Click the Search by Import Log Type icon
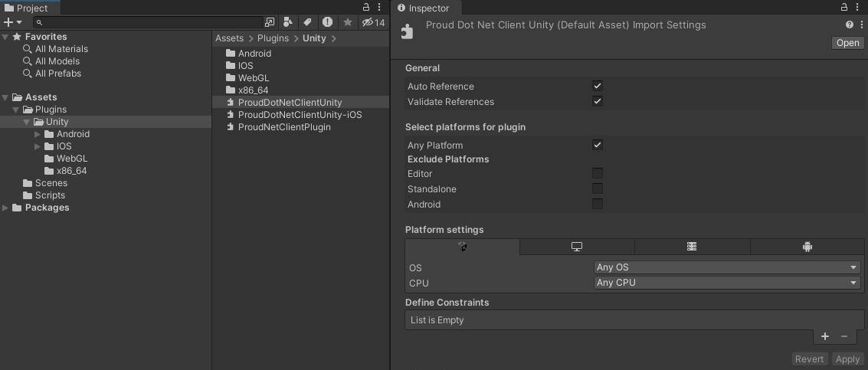 point(327,22)
